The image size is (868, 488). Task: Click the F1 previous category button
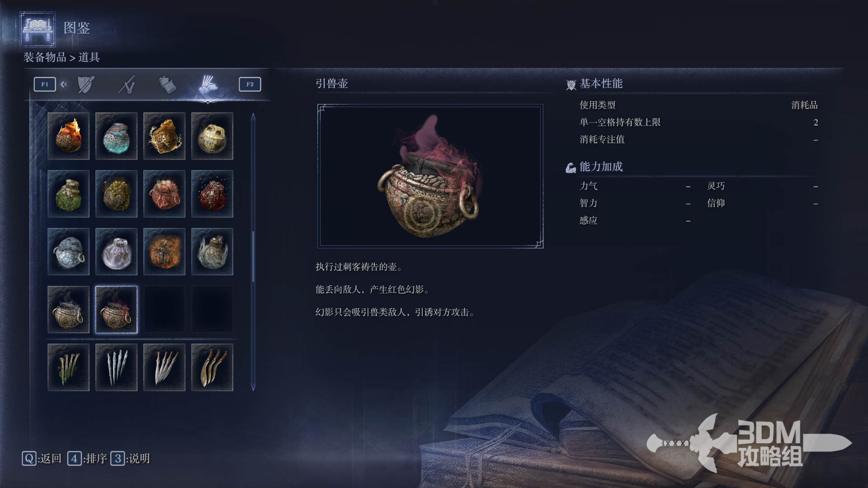pos(45,84)
